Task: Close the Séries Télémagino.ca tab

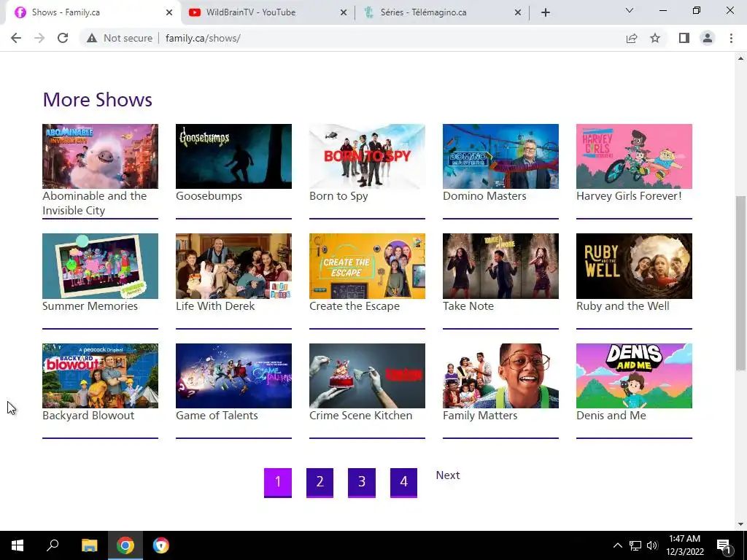Action: coord(518,12)
